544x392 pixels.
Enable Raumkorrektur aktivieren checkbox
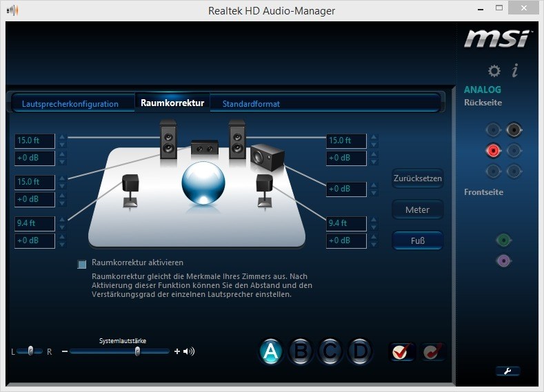coord(82,265)
